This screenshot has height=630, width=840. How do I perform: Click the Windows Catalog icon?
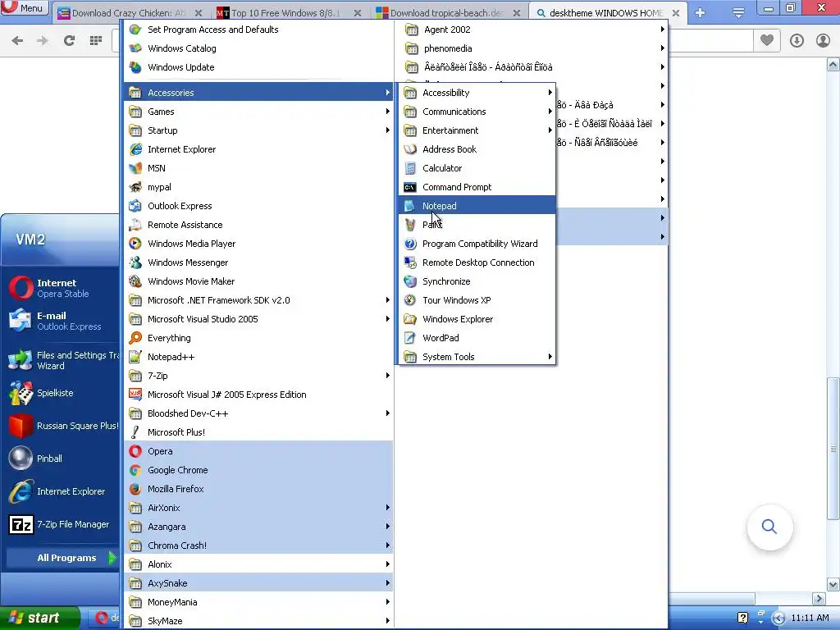click(x=135, y=48)
